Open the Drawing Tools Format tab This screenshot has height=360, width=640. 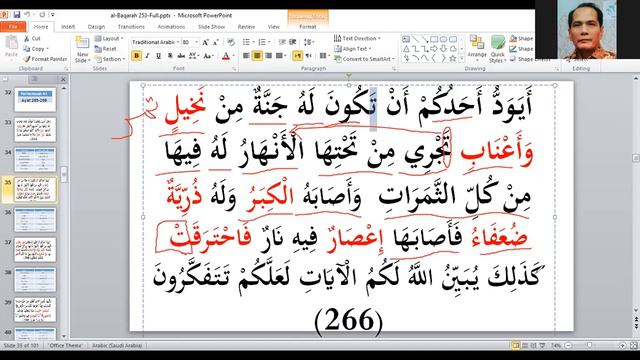[308, 27]
